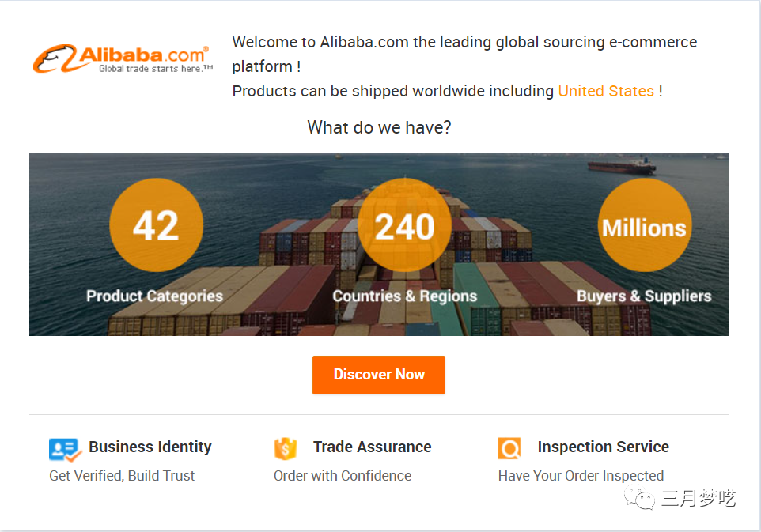Open the Inspection Service heading
This screenshot has height=532, width=761.
click(603, 447)
